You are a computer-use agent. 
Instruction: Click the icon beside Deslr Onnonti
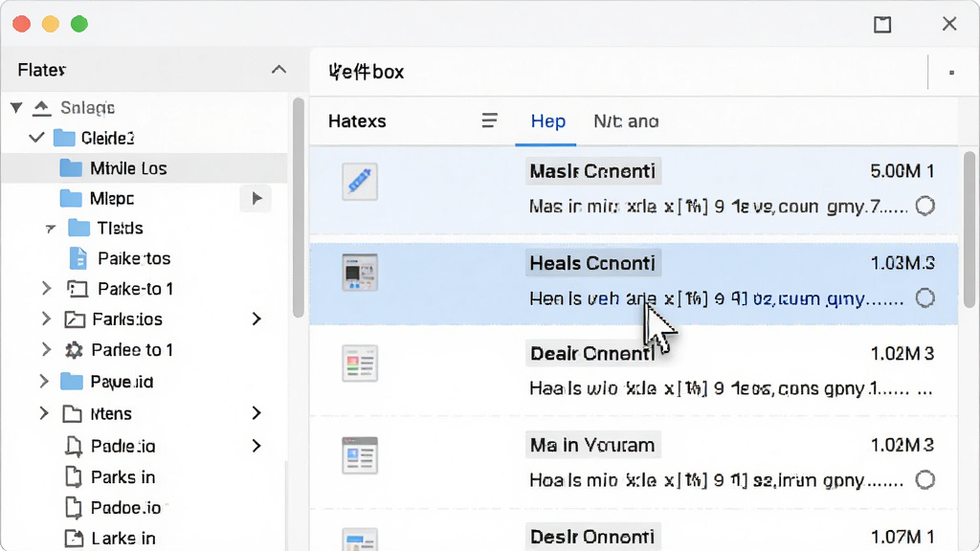360,541
